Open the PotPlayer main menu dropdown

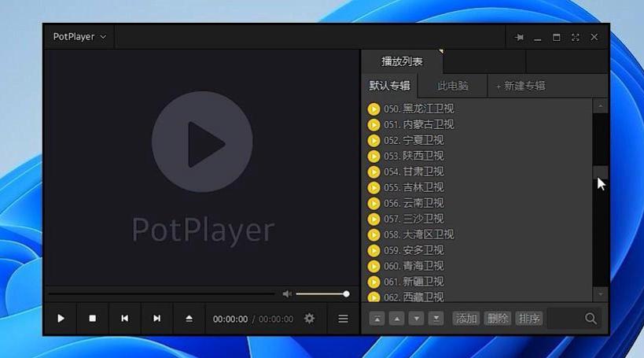point(79,37)
